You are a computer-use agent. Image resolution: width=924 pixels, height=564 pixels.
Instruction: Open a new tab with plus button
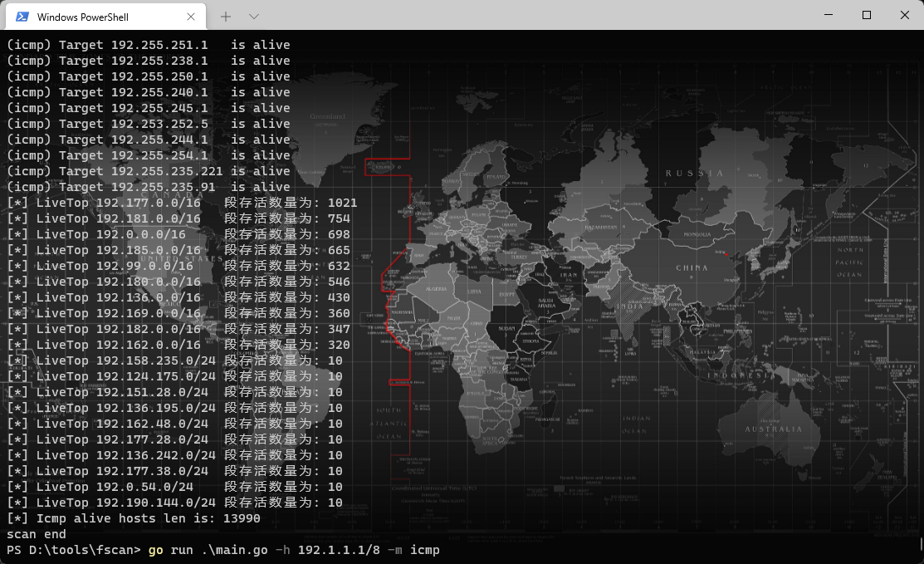tap(226, 17)
